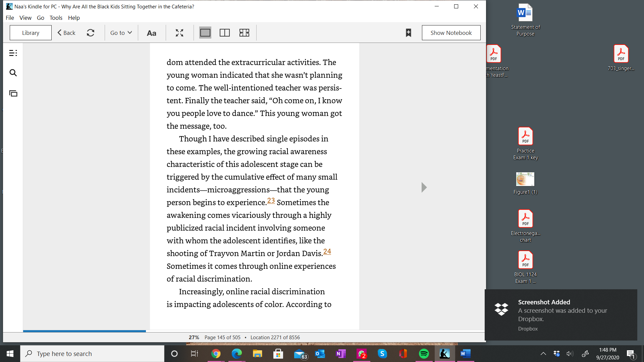Viewport: 644px width, 362px height.
Task: Click the Show Notebook button
Action: pyautogui.click(x=451, y=33)
